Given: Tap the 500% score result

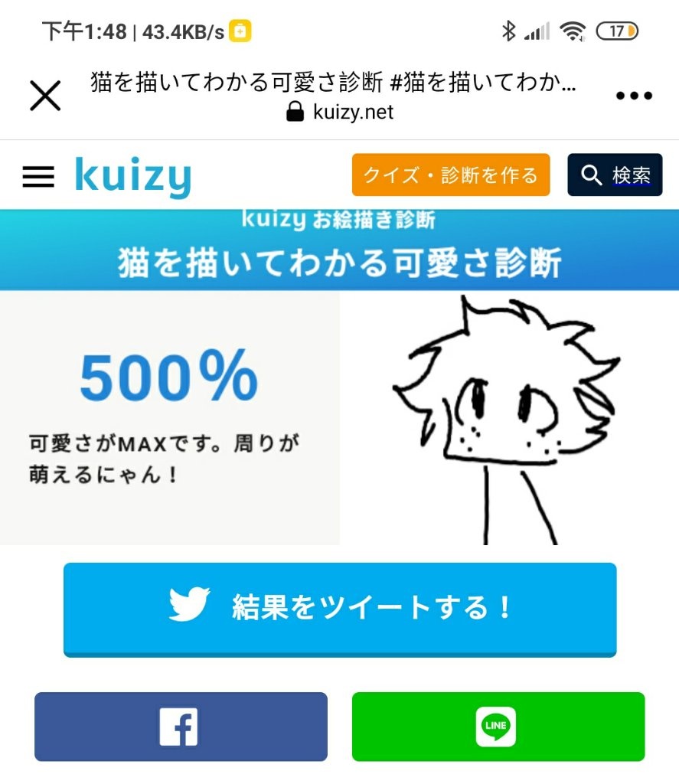Looking at the screenshot, I should click(169, 376).
